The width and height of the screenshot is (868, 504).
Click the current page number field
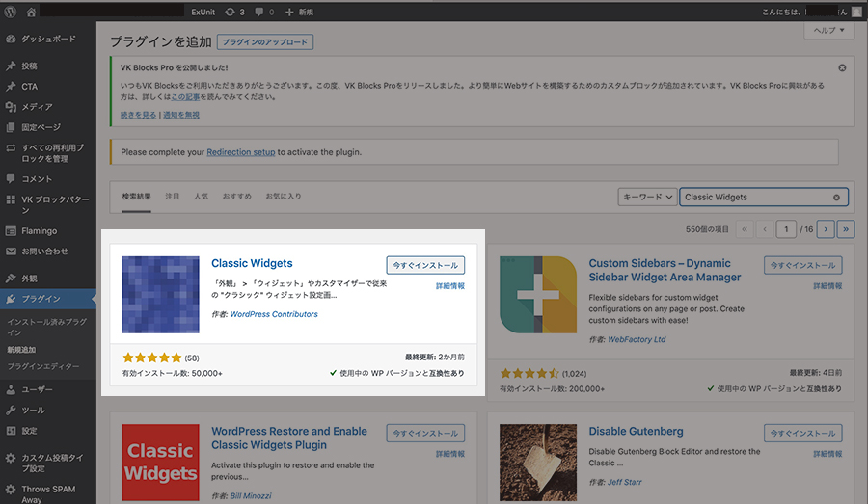786,229
